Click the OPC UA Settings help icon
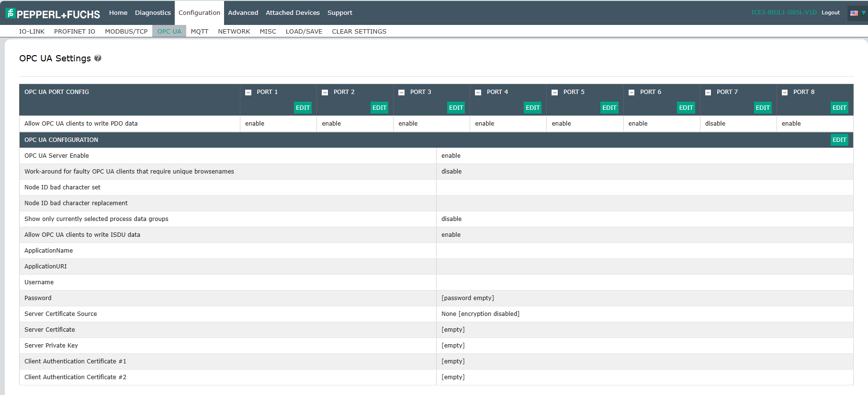Image resolution: width=868 pixels, height=395 pixels. (x=98, y=58)
